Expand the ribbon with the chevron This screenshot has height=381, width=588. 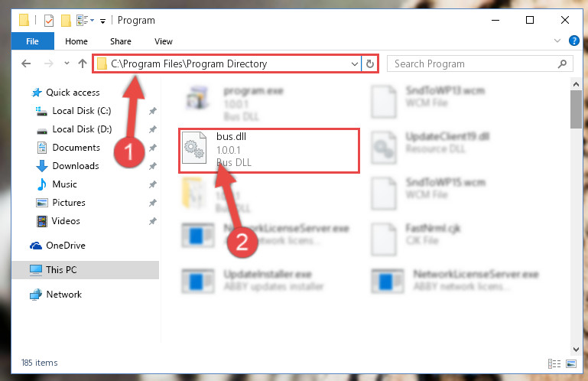pyautogui.click(x=557, y=41)
